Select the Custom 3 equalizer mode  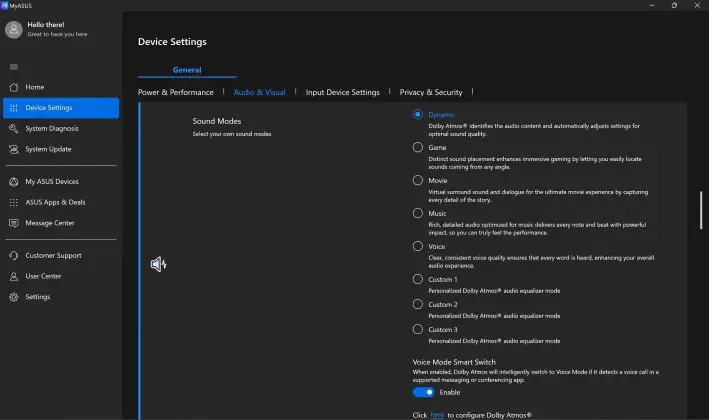(x=417, y=330)
